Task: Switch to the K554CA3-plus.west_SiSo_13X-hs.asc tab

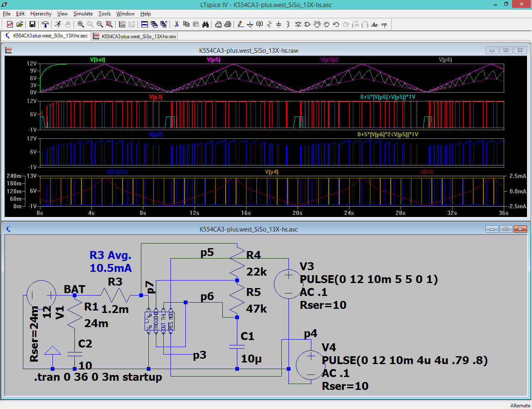Action: (46, 36)
